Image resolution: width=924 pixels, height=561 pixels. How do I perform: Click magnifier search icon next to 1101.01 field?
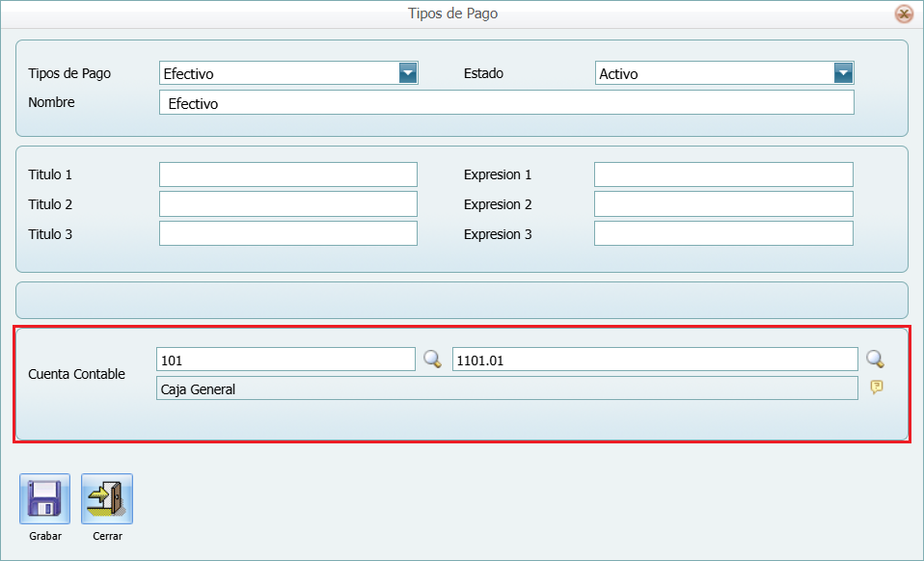pyautogui.click(x=875, y=360)
